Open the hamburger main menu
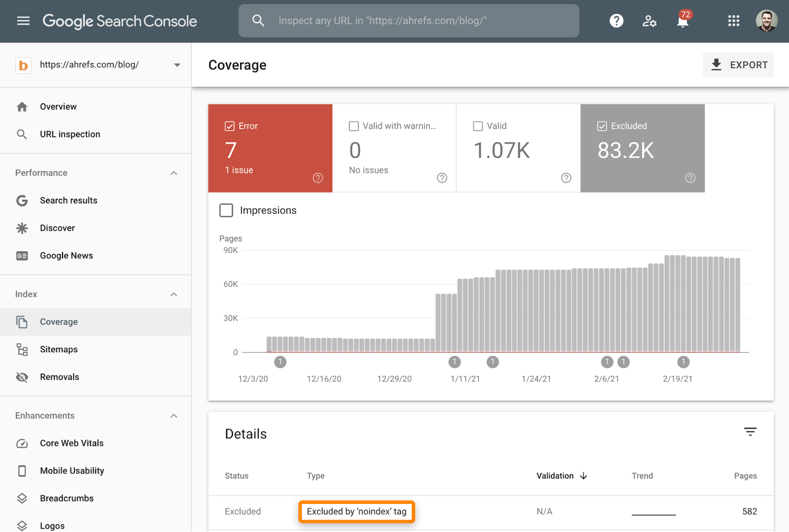 pos(23,21)
